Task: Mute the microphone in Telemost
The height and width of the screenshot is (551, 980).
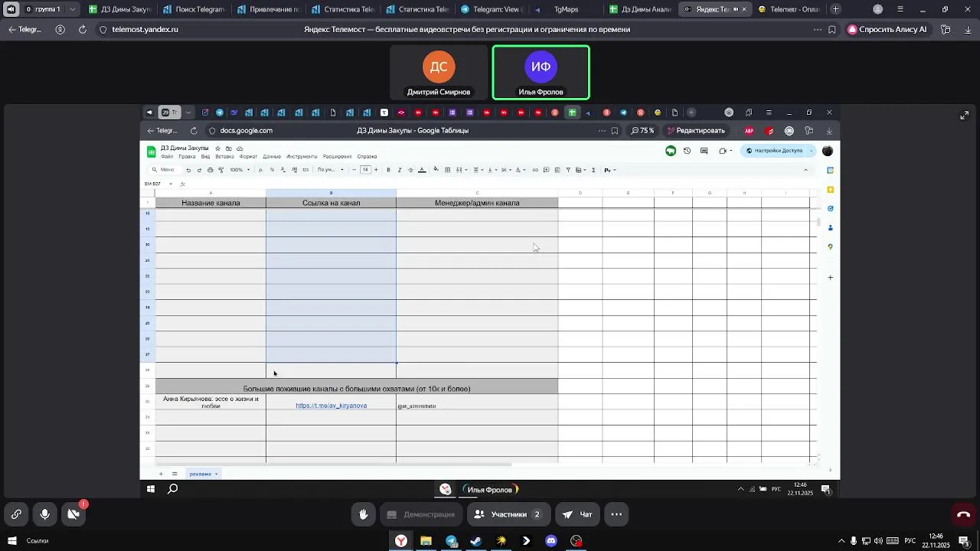Action: pyautogui.click(x=45, y=514)
